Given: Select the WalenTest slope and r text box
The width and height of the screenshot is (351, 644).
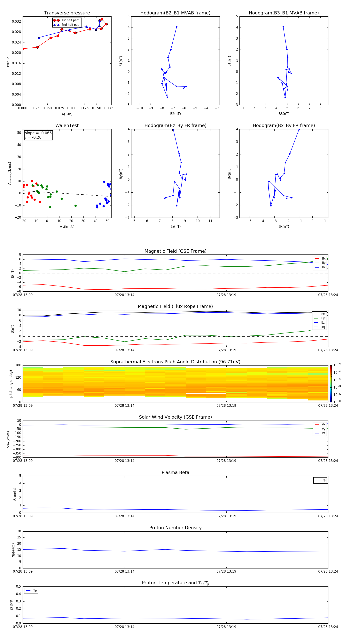Looking at the screenshot, I should (x=38, y=135).
